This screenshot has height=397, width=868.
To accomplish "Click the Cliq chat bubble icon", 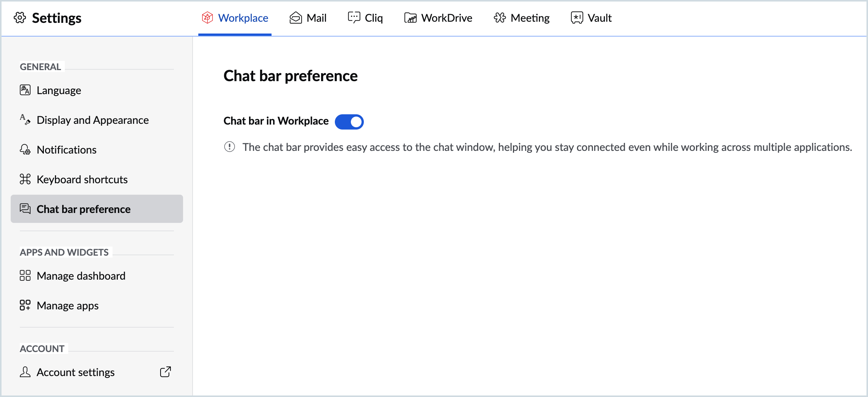I will point(354,18).
